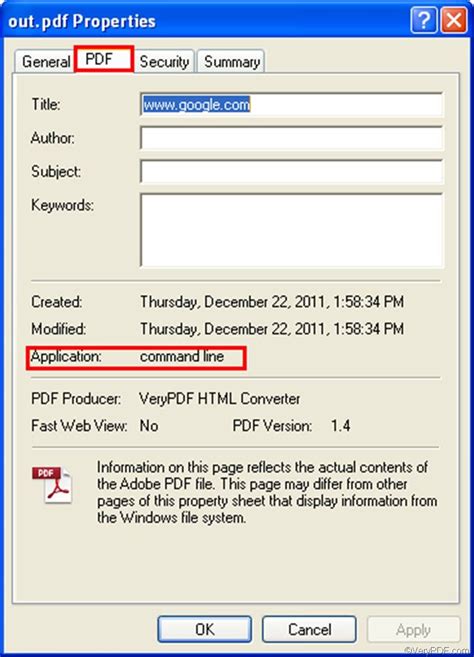474x657 pixels.
Task: Select the Created date value text
Action: click(x=272, y=302)
